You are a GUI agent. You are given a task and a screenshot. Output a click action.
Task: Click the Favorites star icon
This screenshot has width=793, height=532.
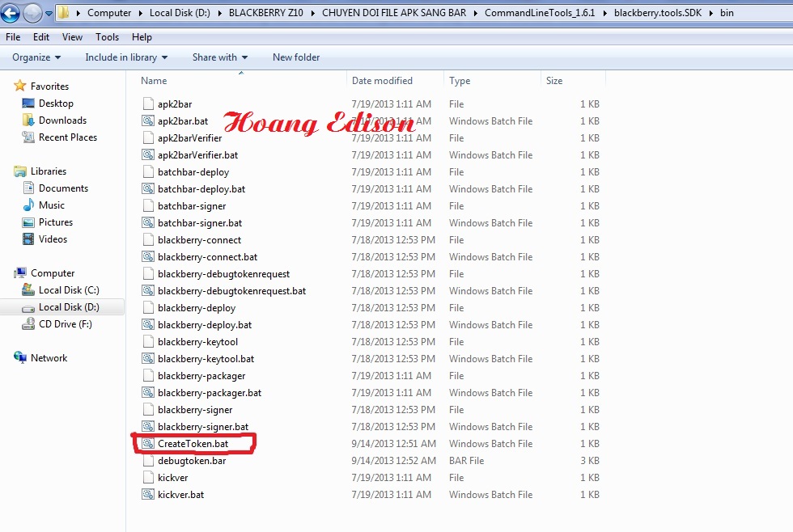19,86
